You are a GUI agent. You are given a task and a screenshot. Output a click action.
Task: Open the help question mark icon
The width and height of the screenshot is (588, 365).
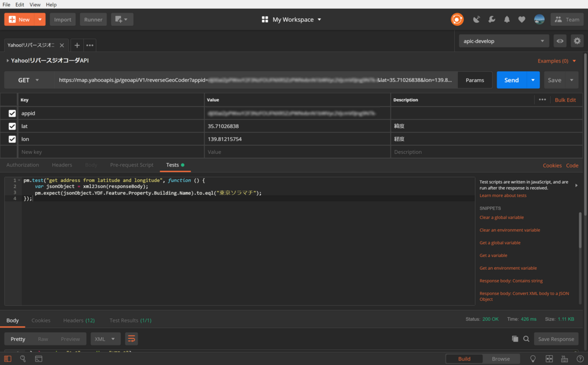[x=580, y=359]
